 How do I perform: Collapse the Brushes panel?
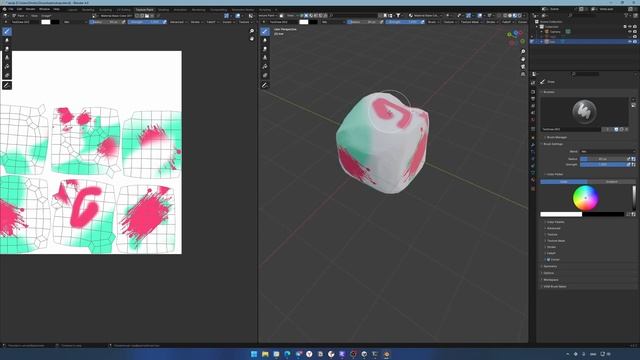[548, 92]
